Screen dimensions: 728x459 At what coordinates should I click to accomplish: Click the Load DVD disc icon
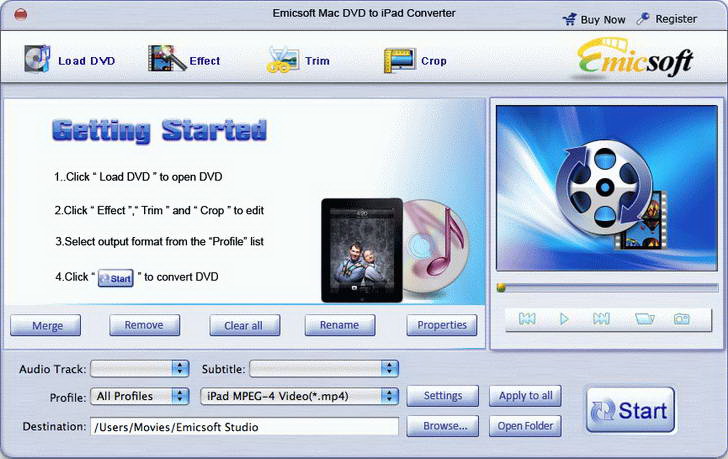click(x=37, y=59)
